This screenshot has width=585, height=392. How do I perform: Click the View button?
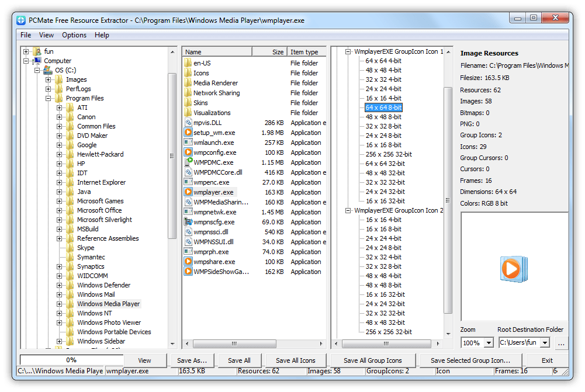tap(144, 360)
